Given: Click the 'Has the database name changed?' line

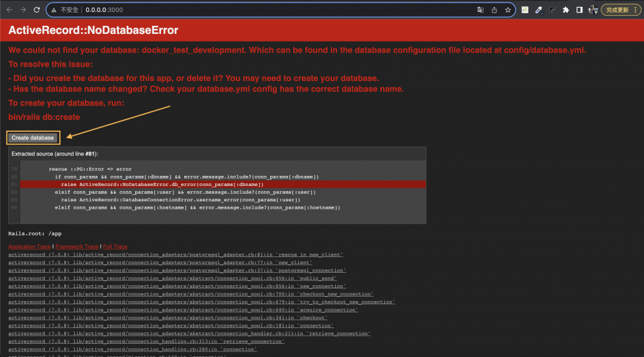Looking at the screenshot, I should [x=206, y=89].
